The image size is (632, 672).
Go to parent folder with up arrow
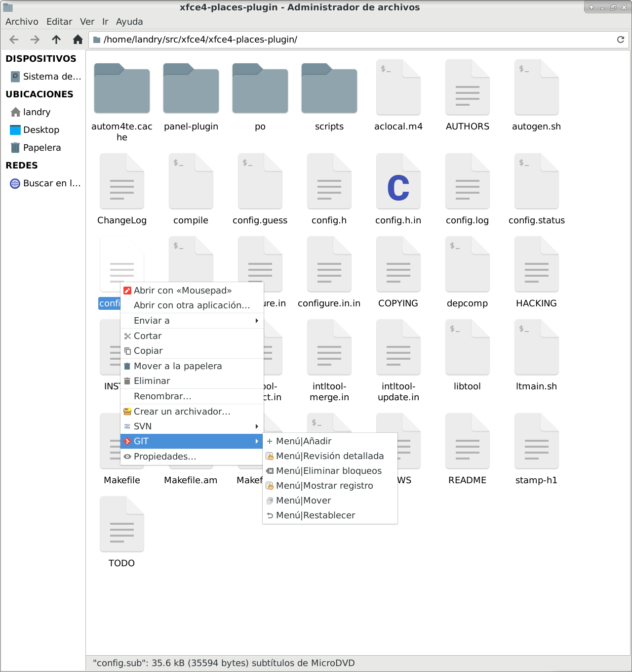tap(56, 40)
